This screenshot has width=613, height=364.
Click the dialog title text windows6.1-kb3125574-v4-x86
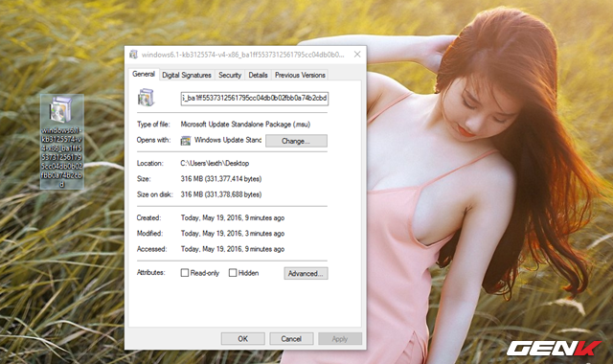(x=242, y=55)
